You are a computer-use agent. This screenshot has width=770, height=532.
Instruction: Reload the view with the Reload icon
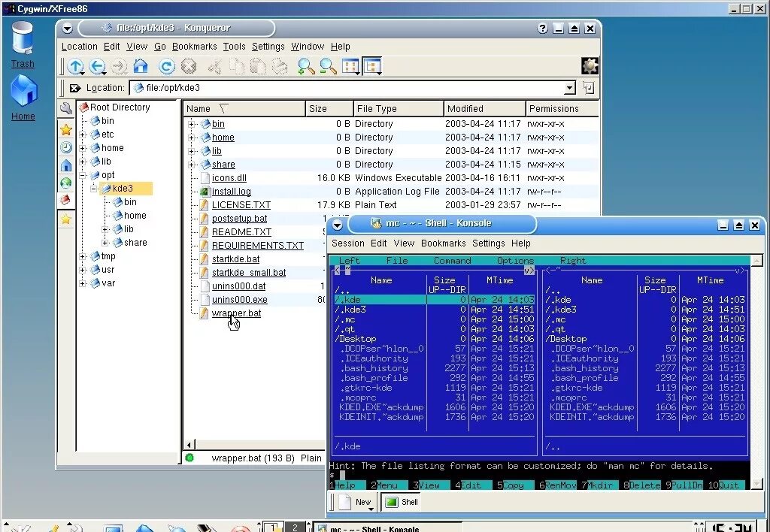(x=167, y=66)
